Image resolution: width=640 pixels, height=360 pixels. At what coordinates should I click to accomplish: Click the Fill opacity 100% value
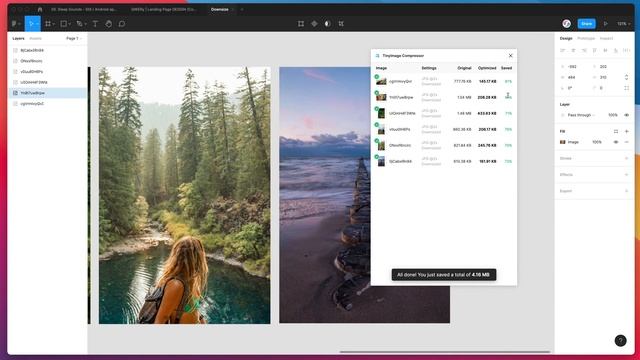click(597, 142)
